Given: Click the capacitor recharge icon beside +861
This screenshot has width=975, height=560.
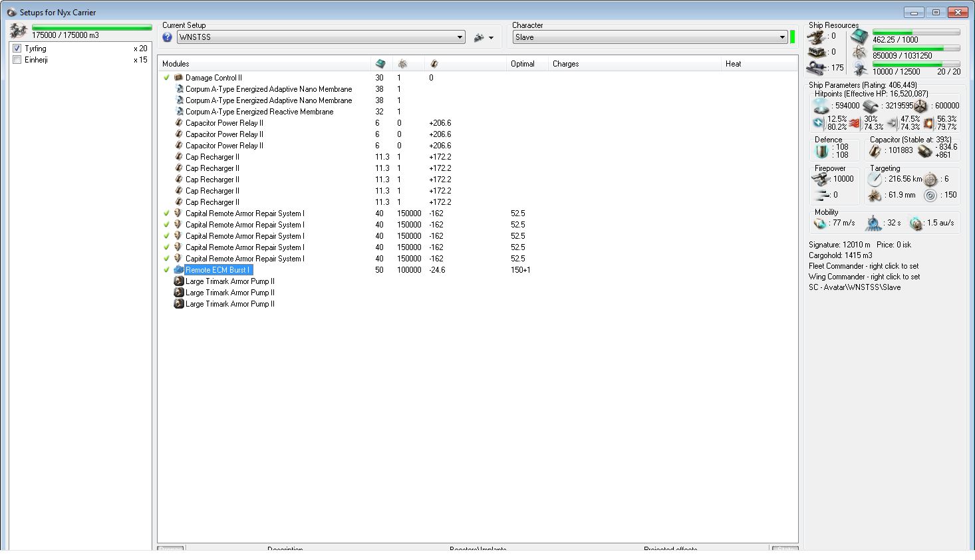Looking at the screenshot, I should point(924,151).
